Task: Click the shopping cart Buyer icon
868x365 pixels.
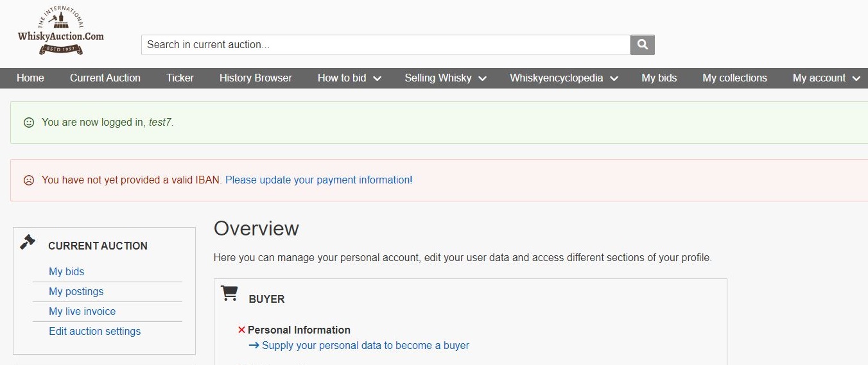Action: tap(229, 293)
